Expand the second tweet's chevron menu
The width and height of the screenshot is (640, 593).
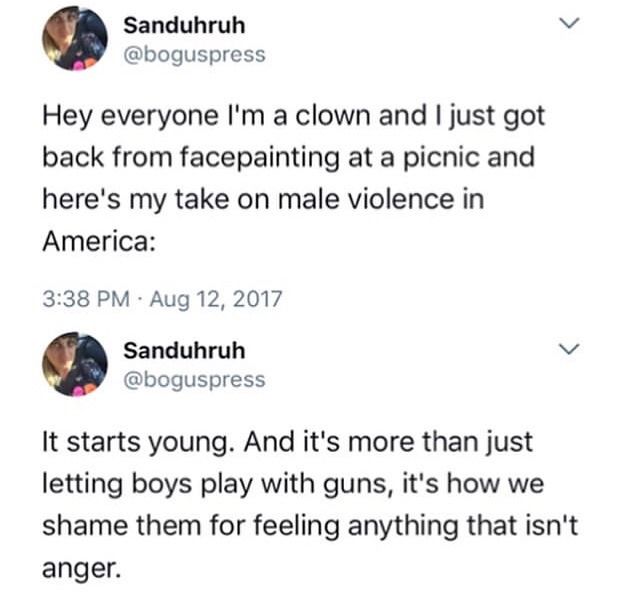(x=569, y=349)
